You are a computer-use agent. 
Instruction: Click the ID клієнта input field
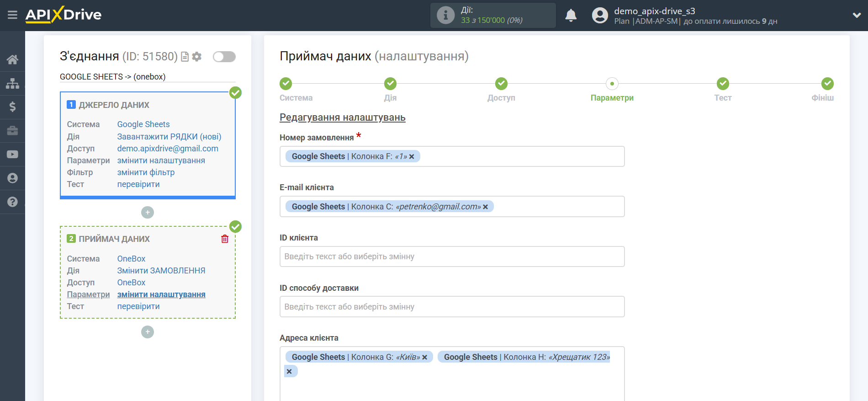pos(452,257)
